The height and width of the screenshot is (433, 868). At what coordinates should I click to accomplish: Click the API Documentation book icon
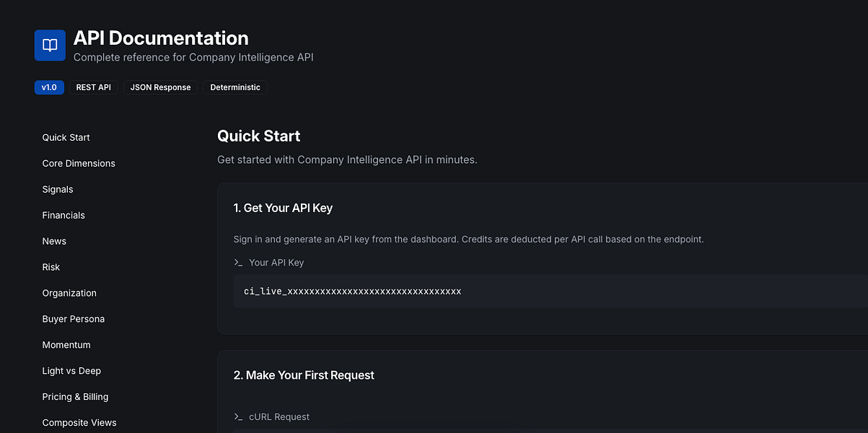click(x=50, y=45)
